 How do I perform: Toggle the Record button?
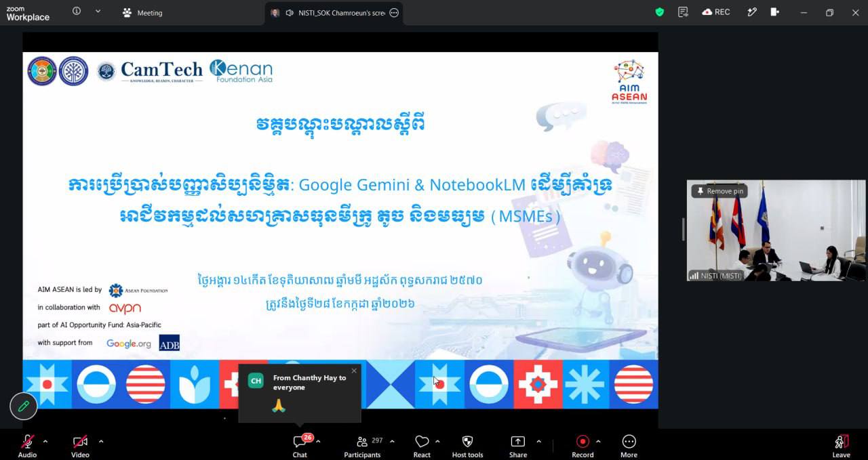pyautogui.click(x=583, y=446)
